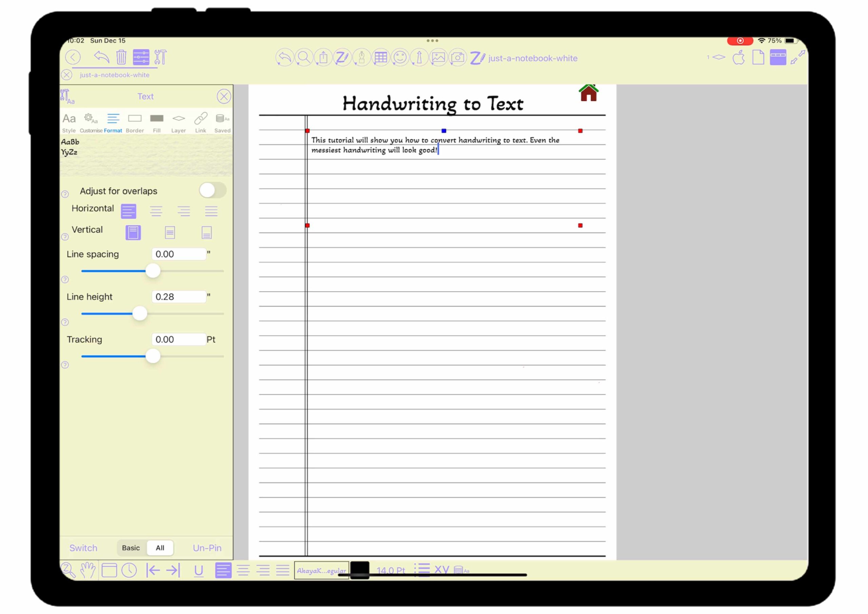
Task: Click the Un-Pin button
Action: 207,548
